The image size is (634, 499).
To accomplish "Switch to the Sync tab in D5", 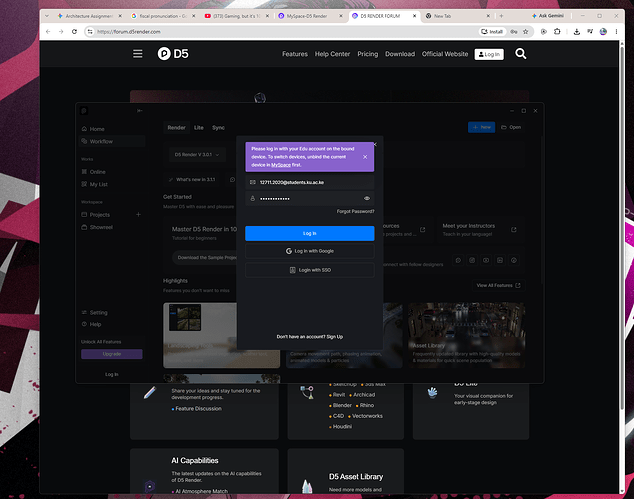I will (x=218, y=127).
